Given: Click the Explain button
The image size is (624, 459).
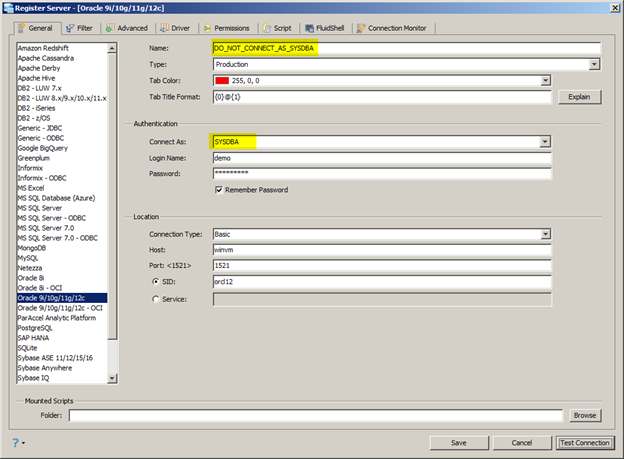Looking at the screenshot, I should tap(579, 97).
